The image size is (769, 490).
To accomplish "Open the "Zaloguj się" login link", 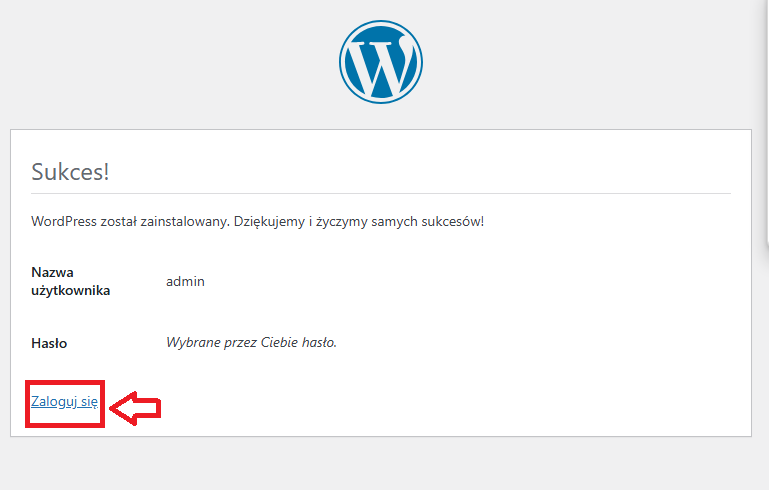I will point(64,401).
